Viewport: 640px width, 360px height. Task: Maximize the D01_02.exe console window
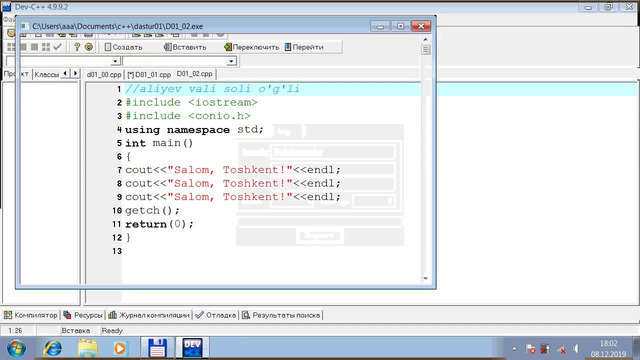pyautogui.click(x=400, y=26)
